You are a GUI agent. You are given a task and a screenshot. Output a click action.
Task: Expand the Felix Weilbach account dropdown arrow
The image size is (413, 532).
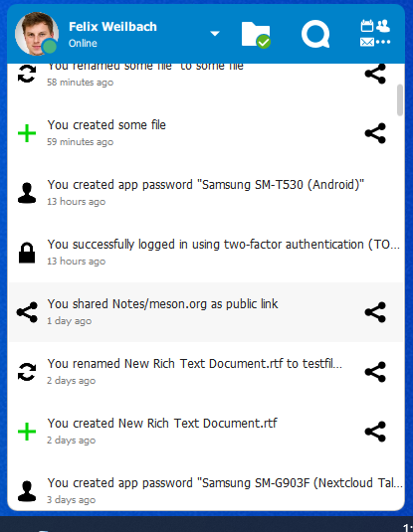[x=215, y=33]
